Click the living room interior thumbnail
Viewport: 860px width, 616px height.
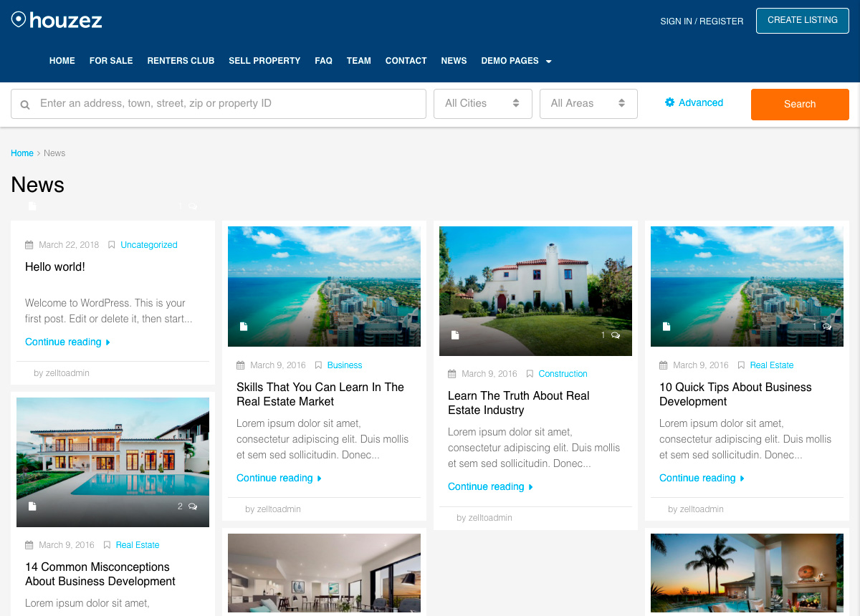click(x=324, y=573)
